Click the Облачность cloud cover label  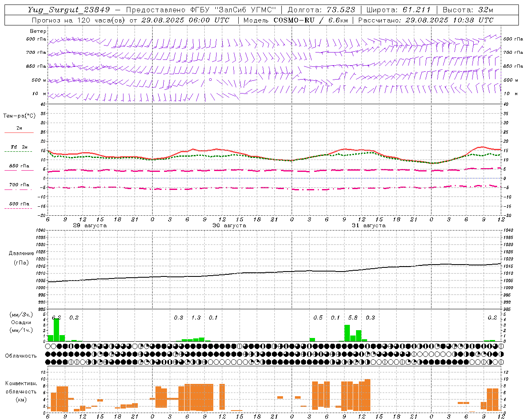[x=21, y=356]
